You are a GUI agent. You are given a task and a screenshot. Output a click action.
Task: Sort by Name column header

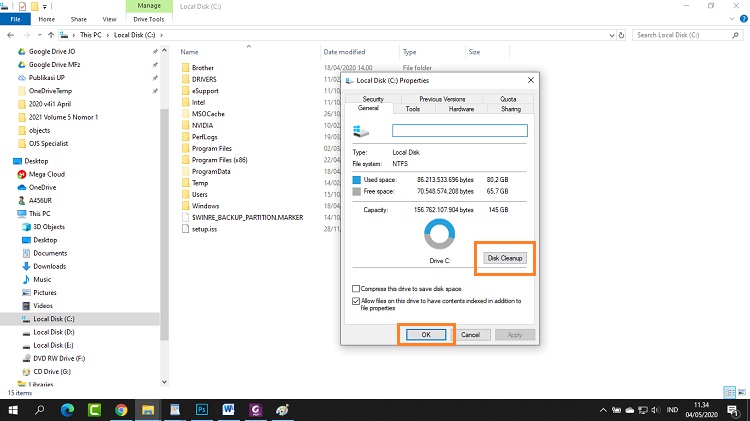tap(189, 52)
